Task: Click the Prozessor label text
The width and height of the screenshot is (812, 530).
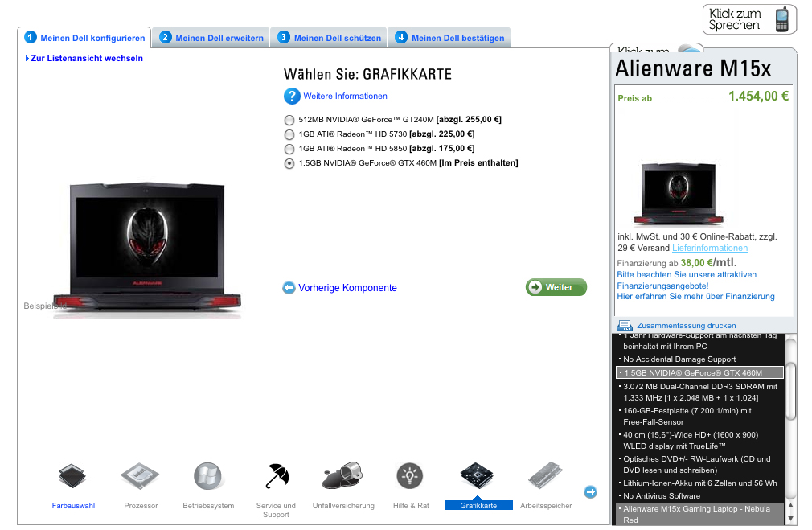Action: point(141,506)
